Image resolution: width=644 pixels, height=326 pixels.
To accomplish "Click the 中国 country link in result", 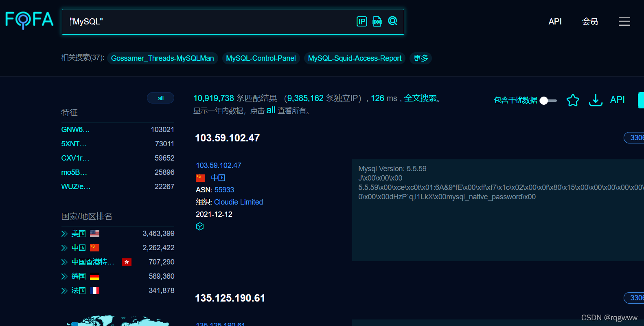I will (218, 178).
